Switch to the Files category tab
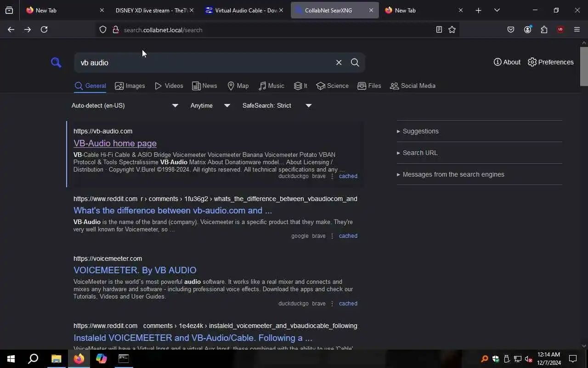Screen dimensions: 588x368 369,86
